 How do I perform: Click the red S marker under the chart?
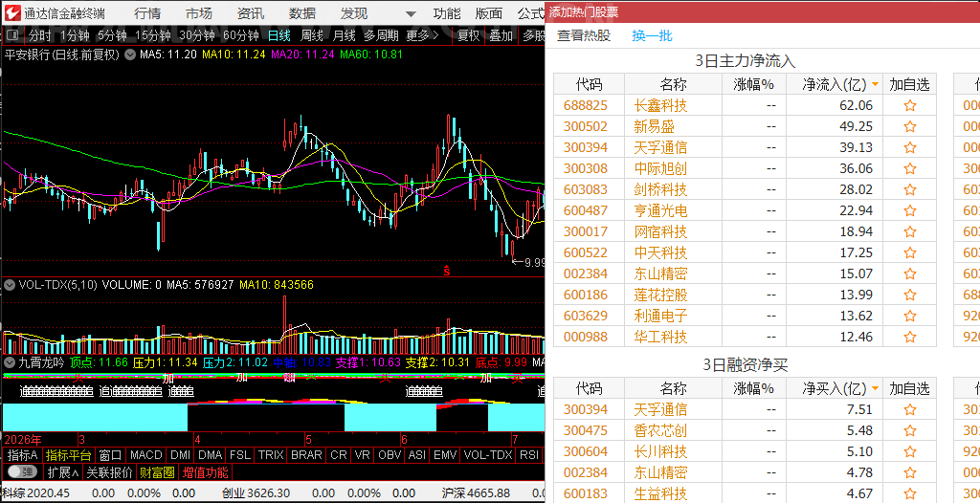point(447,271)
